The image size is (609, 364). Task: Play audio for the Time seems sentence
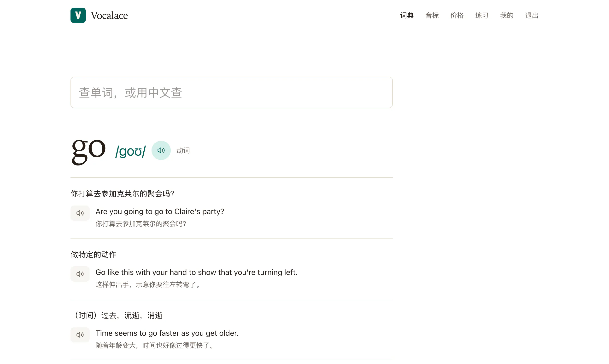(80, 335)
